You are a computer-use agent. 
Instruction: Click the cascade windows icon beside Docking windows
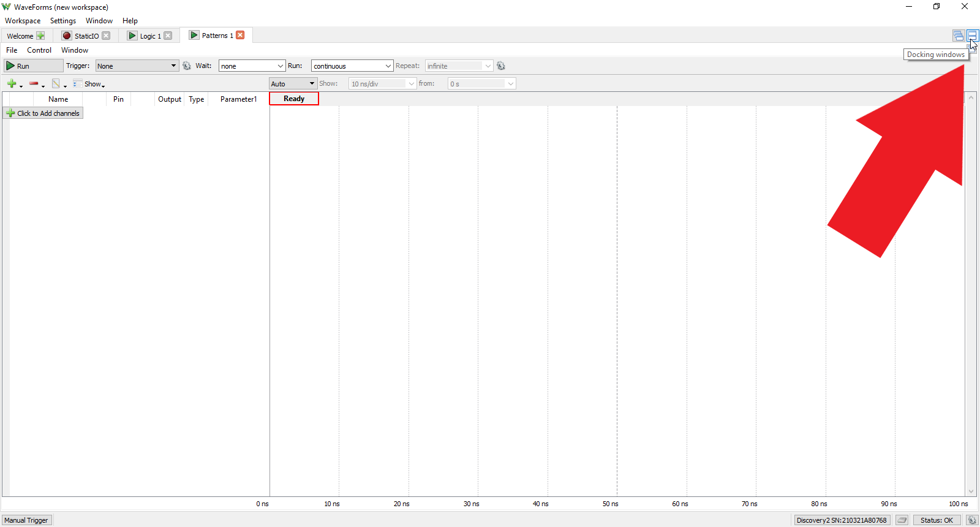(x=959, y=36)
